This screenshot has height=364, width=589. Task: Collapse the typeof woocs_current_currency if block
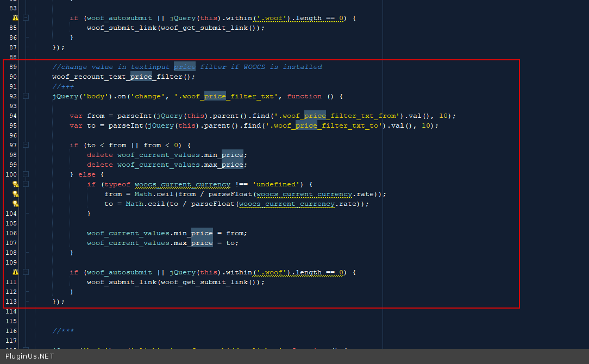tap(26, 184)
